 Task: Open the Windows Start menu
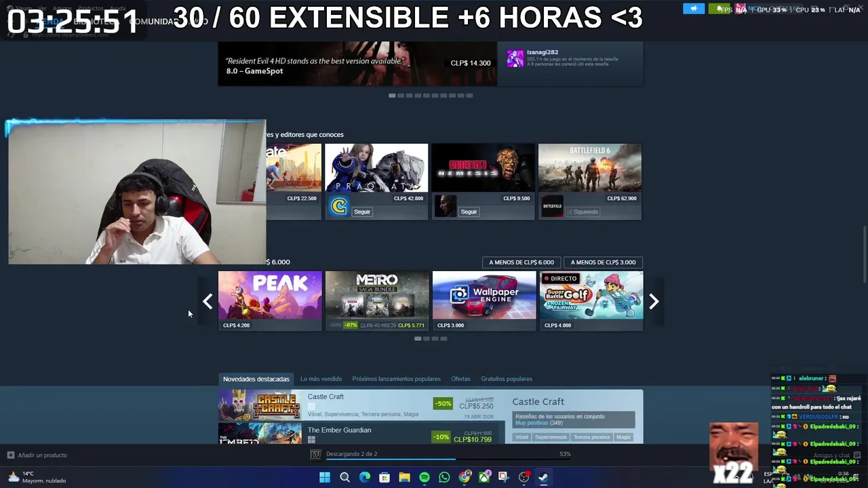click(x=325, y=477)
